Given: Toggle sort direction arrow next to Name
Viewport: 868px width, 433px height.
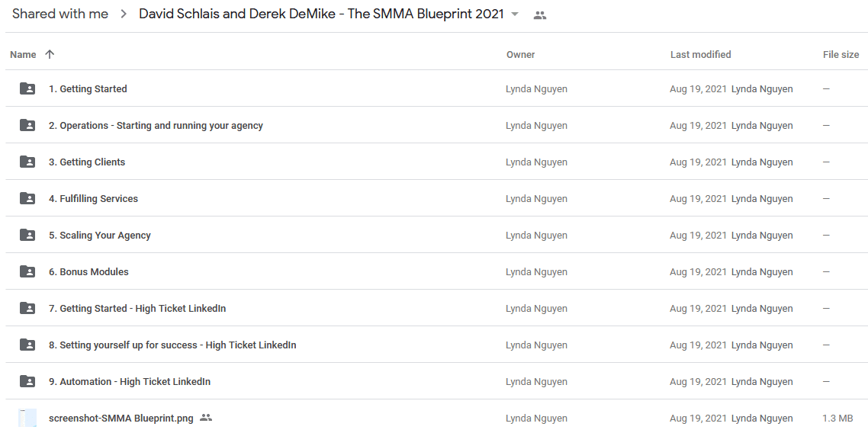Looking at the screenshot, I should click(x=50, y=54).
